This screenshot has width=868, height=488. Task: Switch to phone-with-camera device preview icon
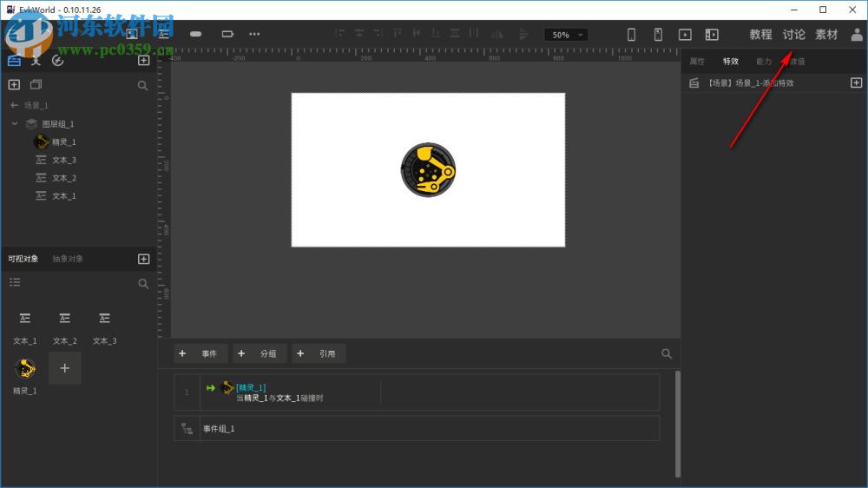click(x=658, y=35)
